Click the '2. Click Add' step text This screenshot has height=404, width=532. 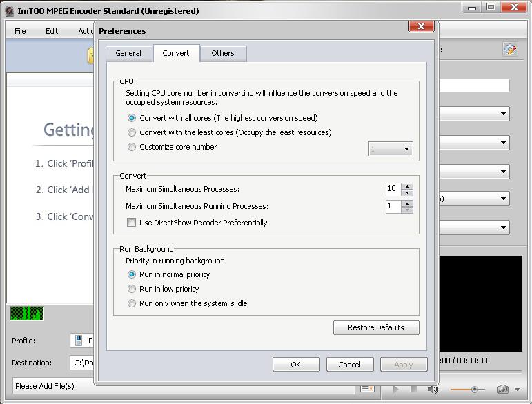[x=63, y=190]
